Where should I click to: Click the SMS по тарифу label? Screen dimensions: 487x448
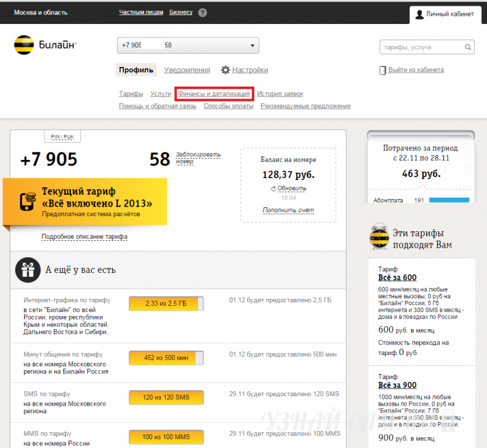click(x=47, y=394)
